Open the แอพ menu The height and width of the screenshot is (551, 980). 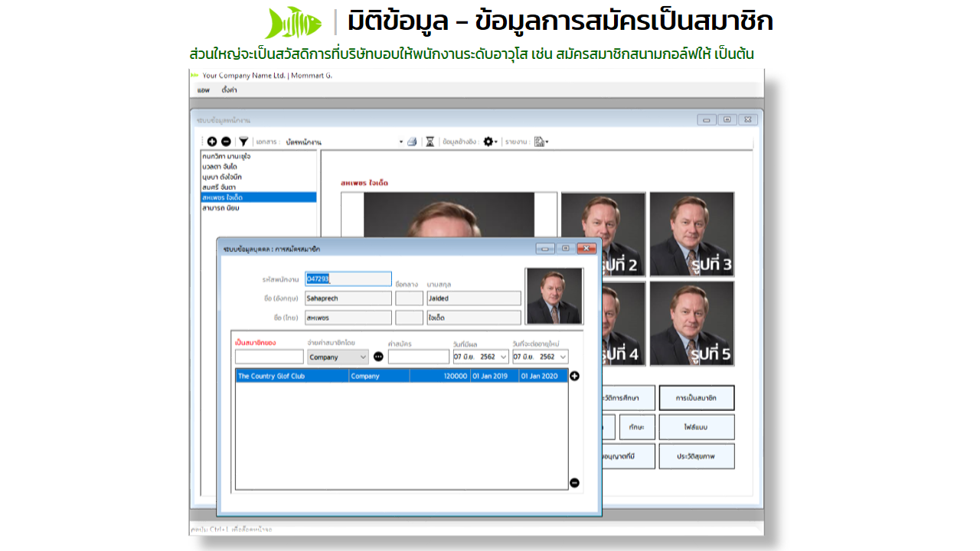pyautogui.click(x=204, y=90)
